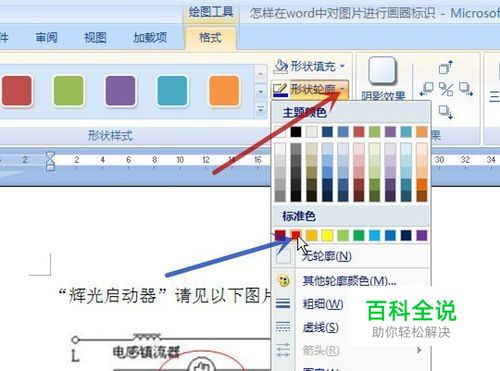This screenshot has height=371, width=500.
Task: Apply the orange shape style swatch
Action: [x=224, y=91]
